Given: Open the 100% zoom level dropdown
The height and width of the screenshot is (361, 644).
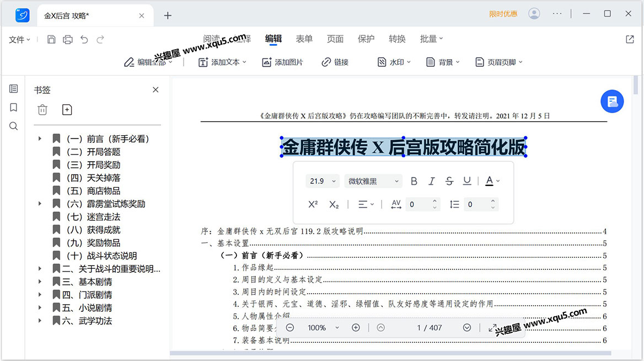Looking at the screenshot, I should pos(323,328).
